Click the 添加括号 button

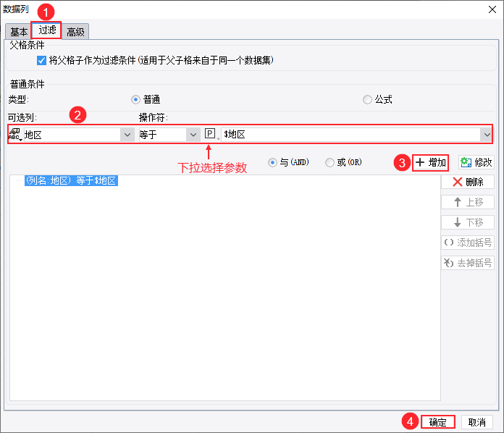(468, 243)
